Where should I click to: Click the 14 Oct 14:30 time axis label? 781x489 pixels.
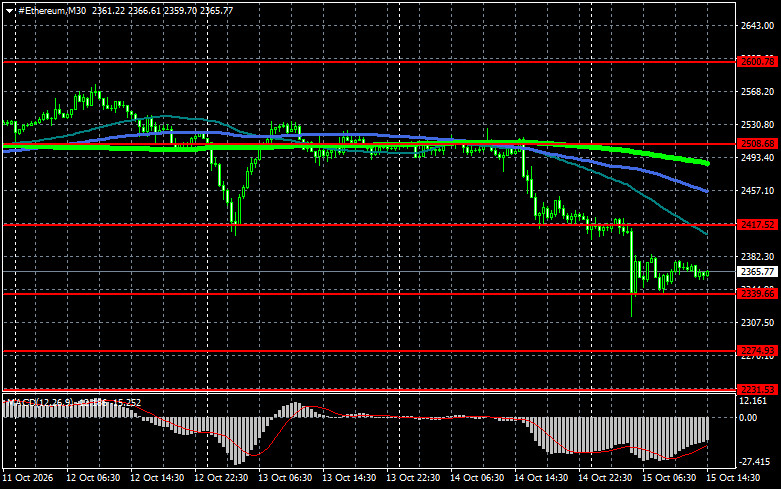[541, 478]
